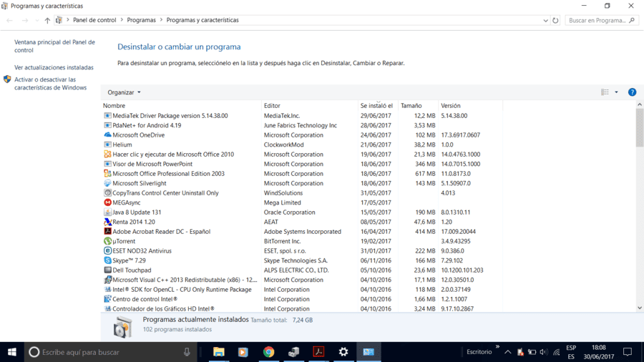
Task: Click the MediaTek Driver Package program icon
Action: coord(107,116)
